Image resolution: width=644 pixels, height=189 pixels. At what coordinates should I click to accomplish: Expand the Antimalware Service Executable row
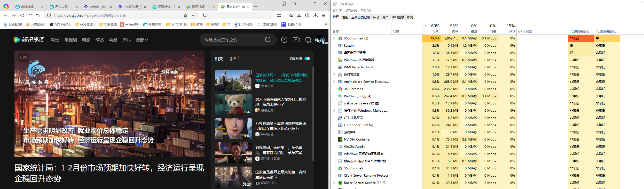pos(334,81)
